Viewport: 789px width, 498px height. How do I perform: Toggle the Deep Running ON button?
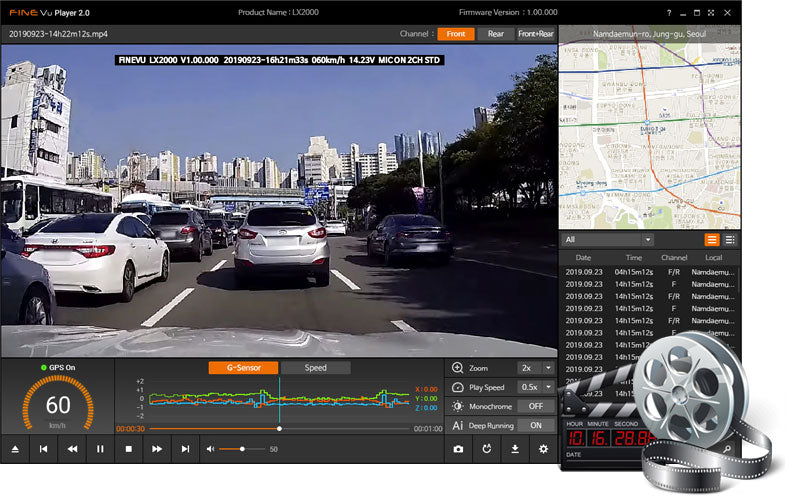click(536, 425)
